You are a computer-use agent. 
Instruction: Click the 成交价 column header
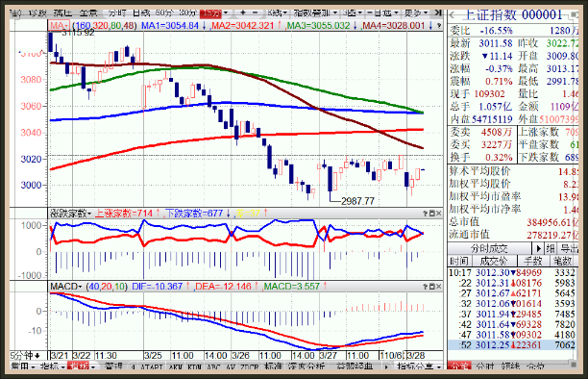tap(494, 261)
